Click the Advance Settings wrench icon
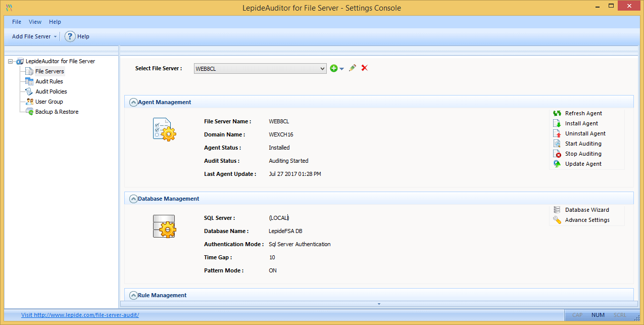 [557, 220]
